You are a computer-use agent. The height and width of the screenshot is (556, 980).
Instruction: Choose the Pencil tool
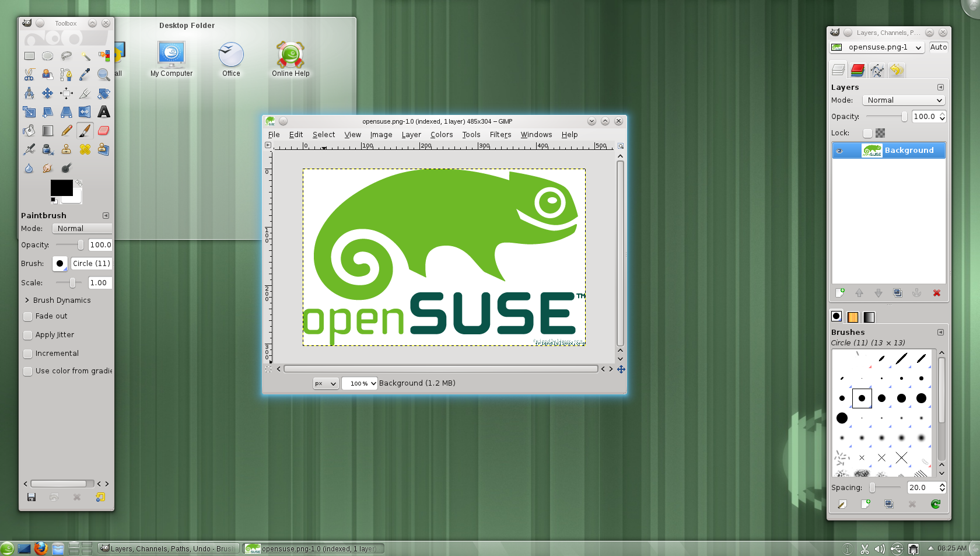coord(66,131)
